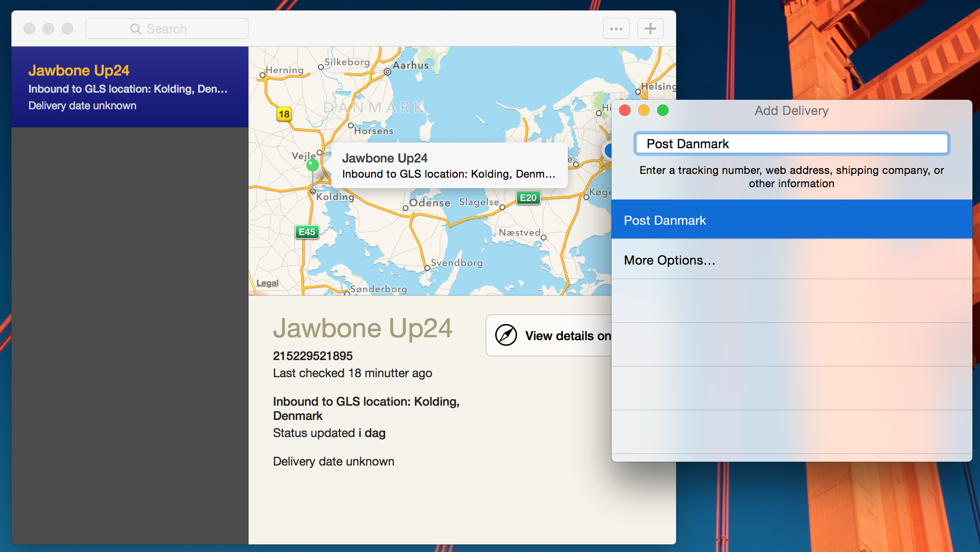Click the E20 highway shield on map
980x552 pixels.
pos(528,198)
